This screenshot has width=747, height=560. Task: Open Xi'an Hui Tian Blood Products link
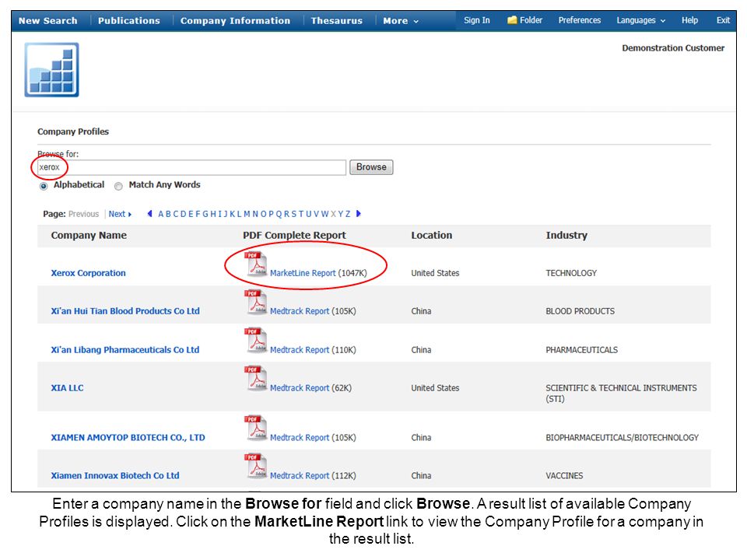[x=125, y=311]
